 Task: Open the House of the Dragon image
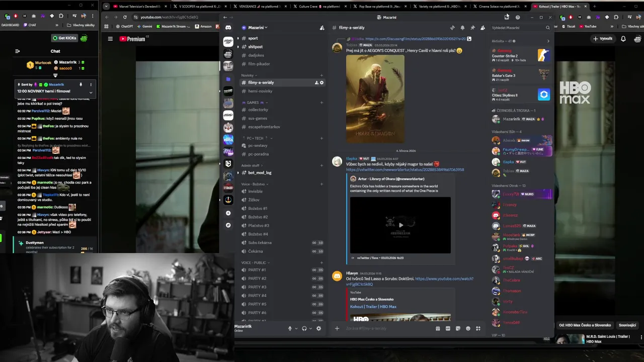[375, 99]
